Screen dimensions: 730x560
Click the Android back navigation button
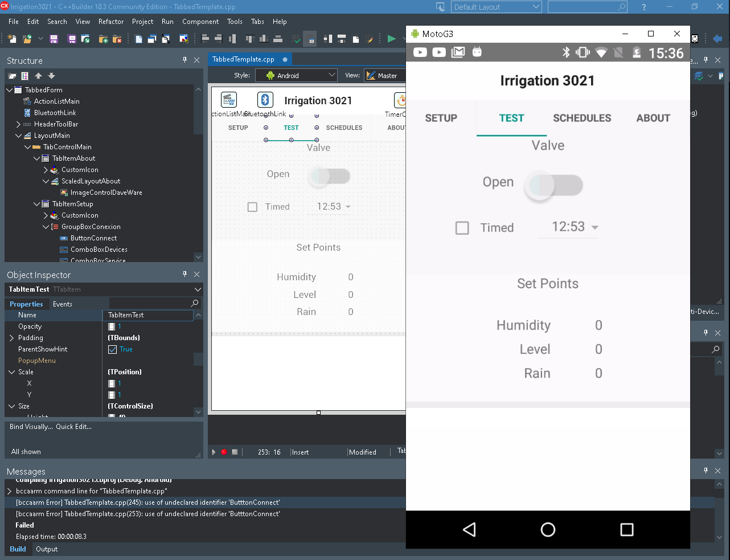[x=469, y=530]
